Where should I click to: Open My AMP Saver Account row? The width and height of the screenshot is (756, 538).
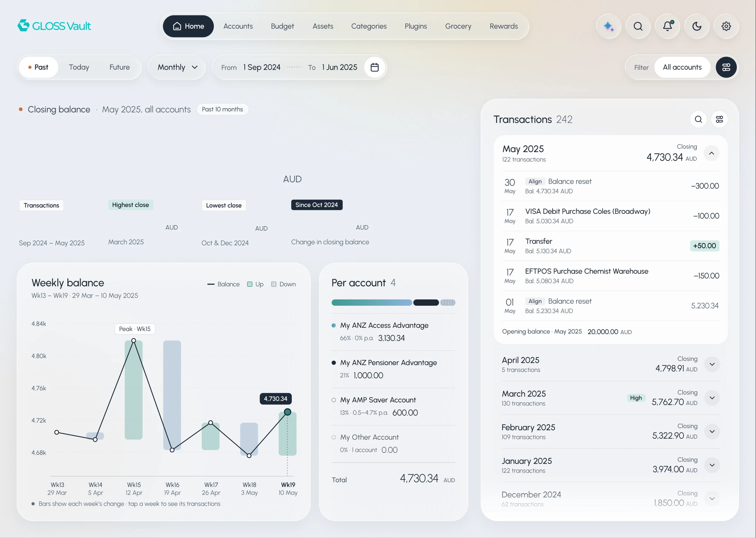393,407
